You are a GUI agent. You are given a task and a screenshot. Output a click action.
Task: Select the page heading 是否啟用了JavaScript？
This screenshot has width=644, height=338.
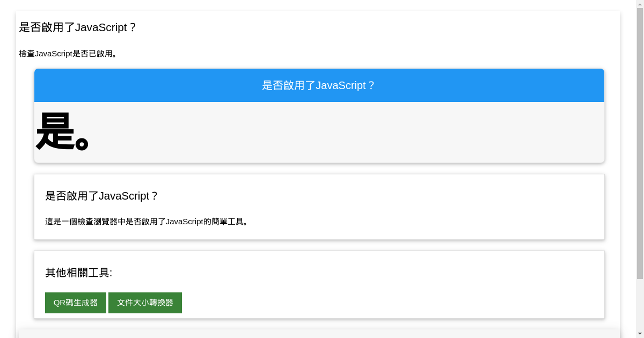[78, 27]
